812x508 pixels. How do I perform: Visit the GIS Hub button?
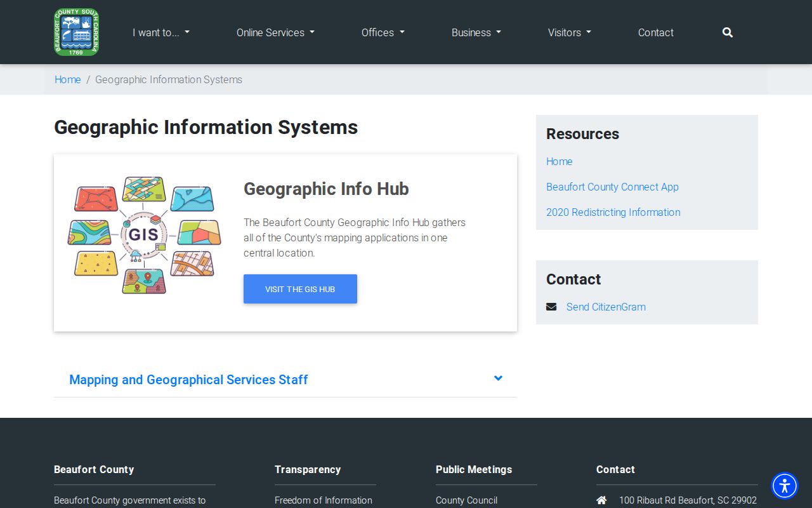[300, 289]
